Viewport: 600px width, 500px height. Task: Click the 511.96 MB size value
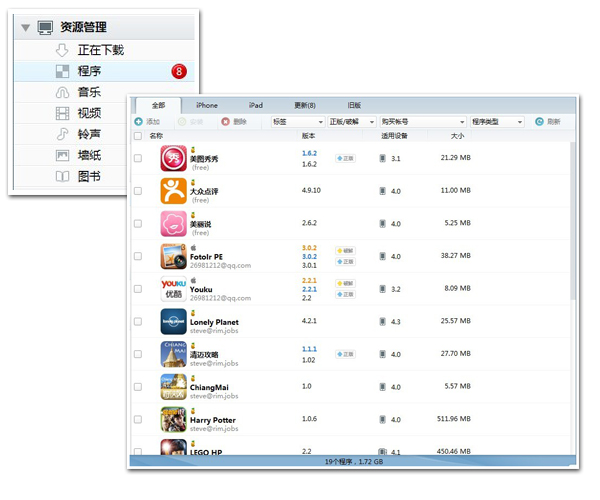click(454, 419)
